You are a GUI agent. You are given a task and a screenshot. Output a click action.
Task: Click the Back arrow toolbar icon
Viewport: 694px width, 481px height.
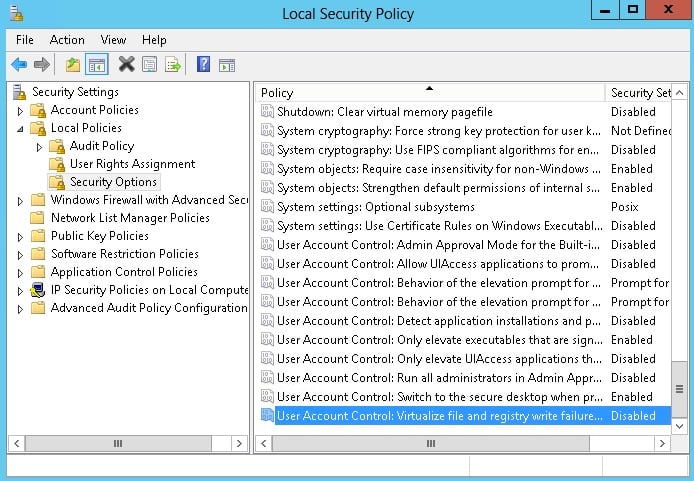19,65
